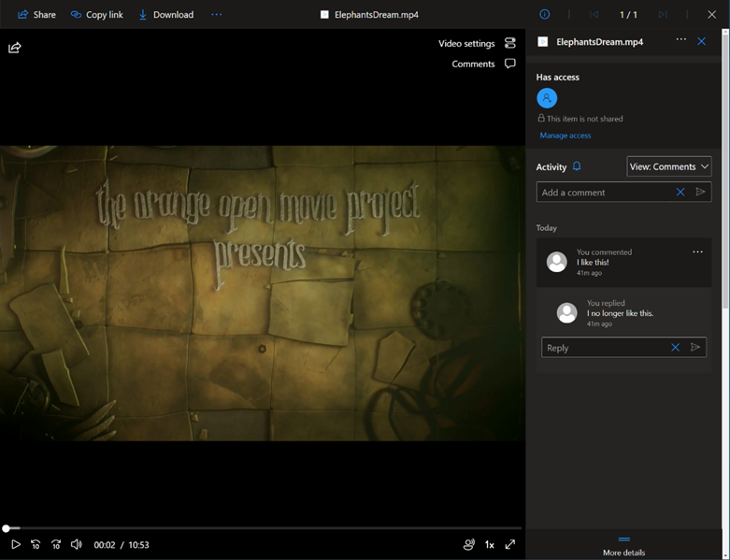Open more options for 'I like this!' comment
This screenshot has height=560, width=730.
click(697, 252)
